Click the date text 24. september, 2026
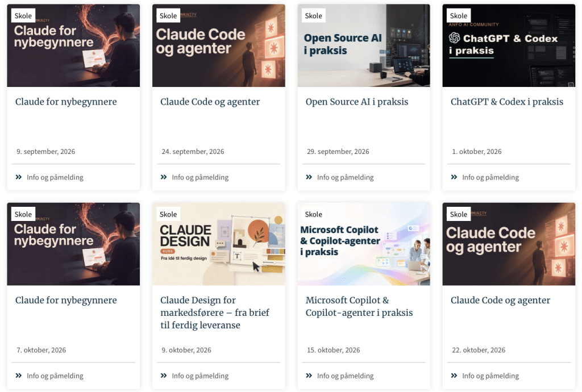Viewport: 582px width, 392px height. [x=193, y=152]
